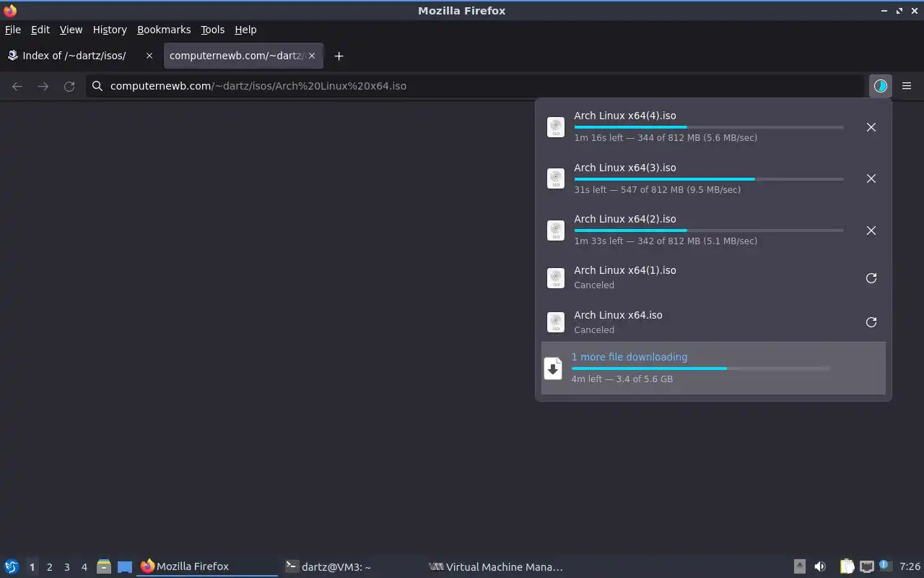Screen dimensions: 924x578
Task: Select the 'Arch Linux x64.iso' download entry name
Action: 618,315
